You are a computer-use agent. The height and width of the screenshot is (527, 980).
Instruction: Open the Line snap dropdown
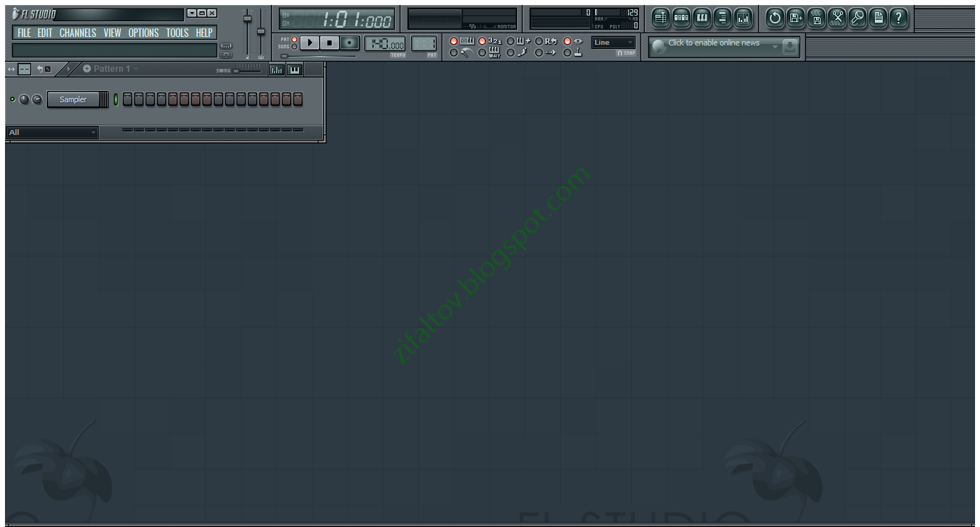point(614,43)
